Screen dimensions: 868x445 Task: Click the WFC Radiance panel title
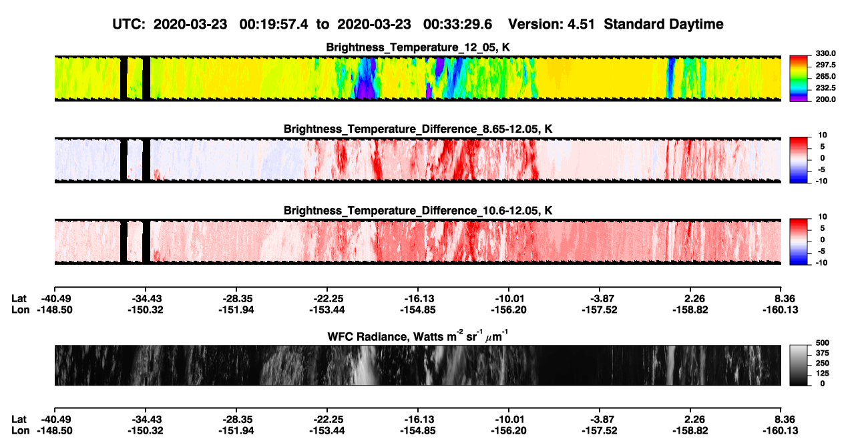[417, 336]
